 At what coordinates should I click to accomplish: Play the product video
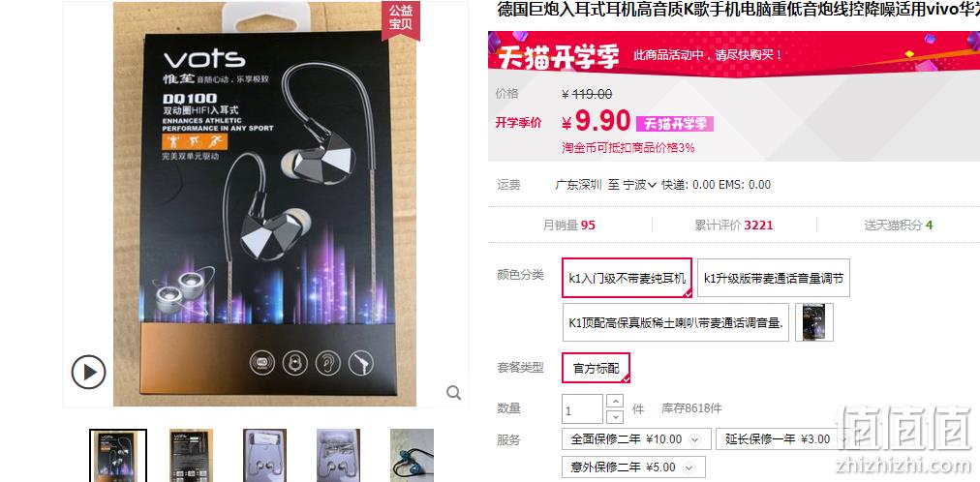point(88,372)
